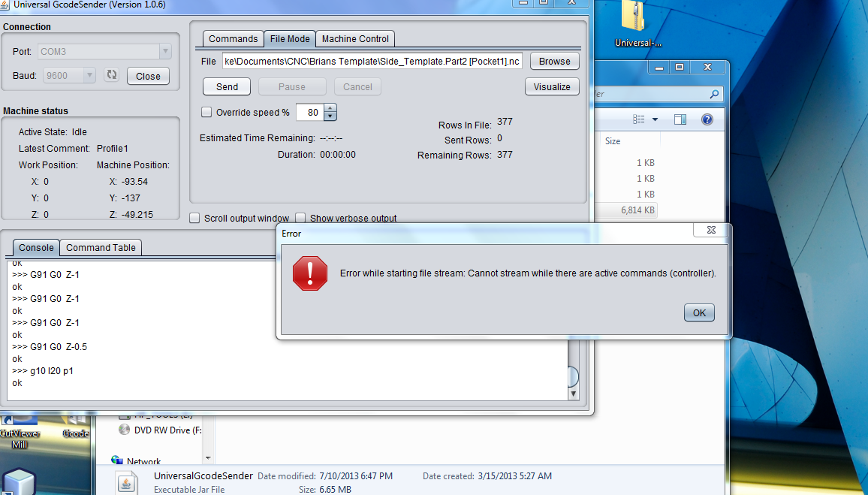Viewport: 868px width, 495px height.
Task: Click the Size column header in Explorer
Action: pos(613,141)
